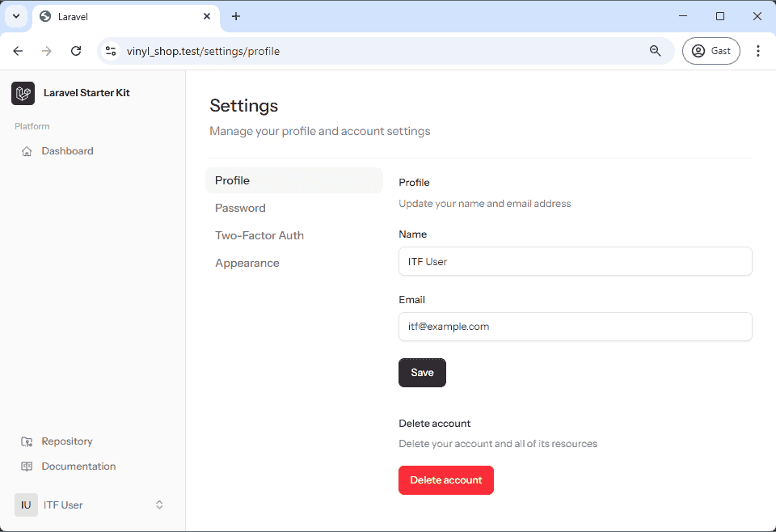The image size is (776, 532).
Task: Open site information icon in address bar
Action: (x=111, y=51)
